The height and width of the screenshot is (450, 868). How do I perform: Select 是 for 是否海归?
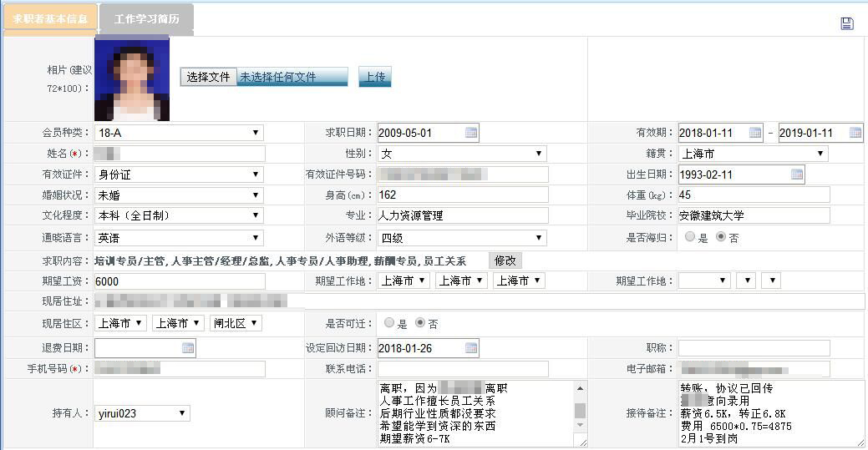point(690,236)
